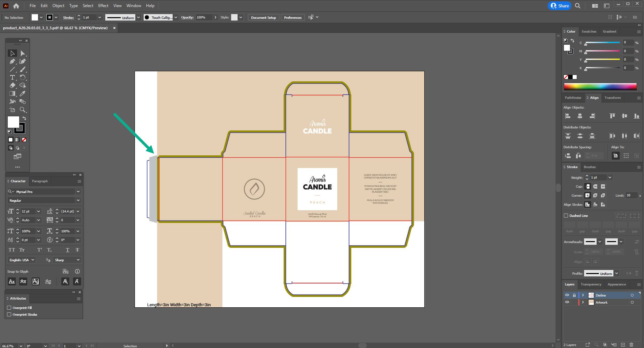Pick up color with the Eyedropper tool

click(23, 93)
